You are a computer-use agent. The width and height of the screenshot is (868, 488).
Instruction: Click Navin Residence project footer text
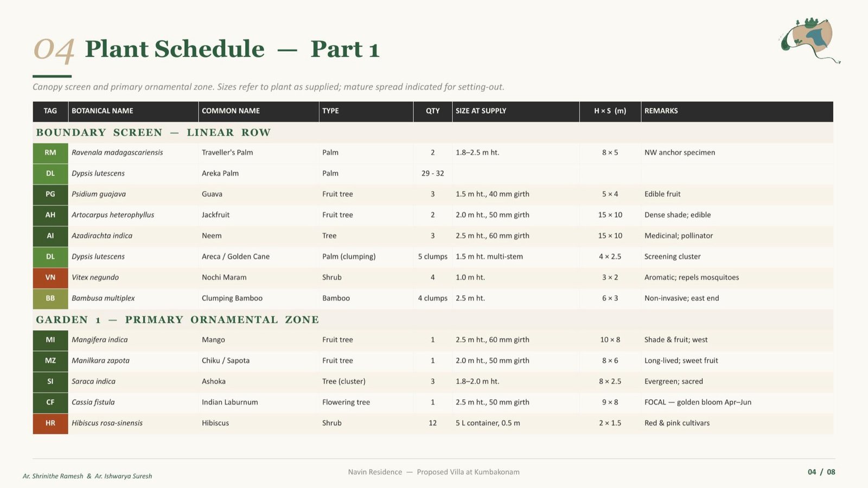coord(433,472)
